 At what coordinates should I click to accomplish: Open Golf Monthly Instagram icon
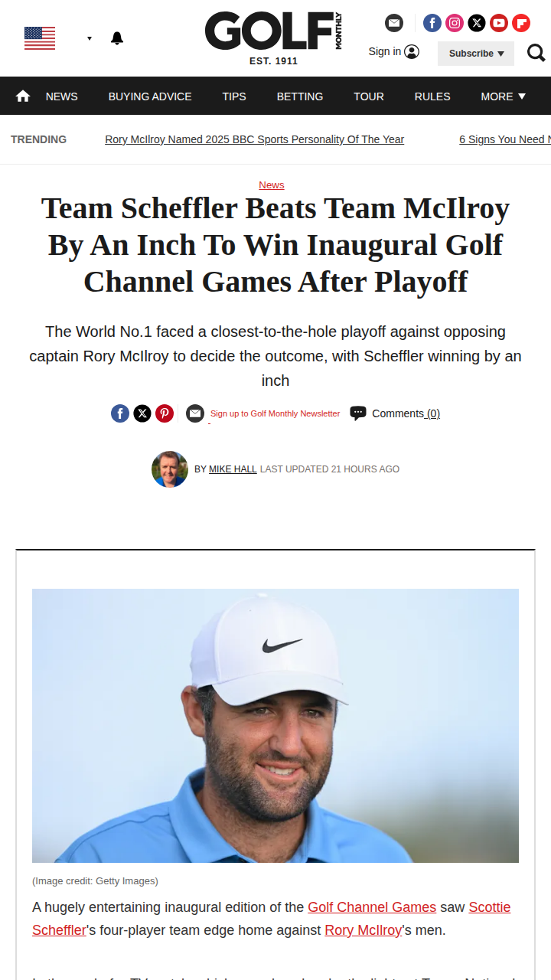[x=455, y=23]
